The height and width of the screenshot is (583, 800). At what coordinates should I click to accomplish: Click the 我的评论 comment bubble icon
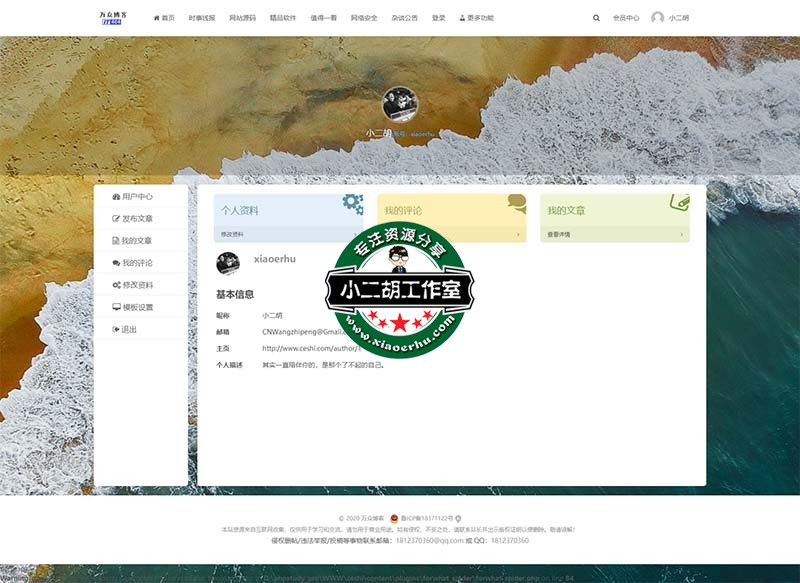[x=114, y=262]
